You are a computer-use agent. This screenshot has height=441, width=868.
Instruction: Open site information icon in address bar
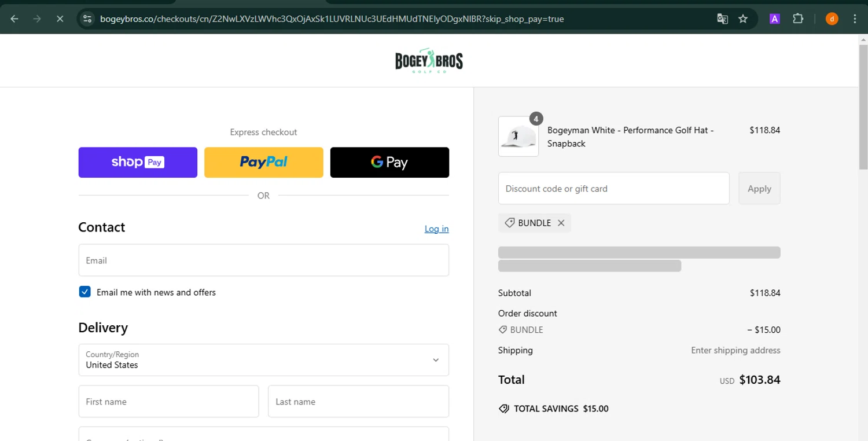87,19
